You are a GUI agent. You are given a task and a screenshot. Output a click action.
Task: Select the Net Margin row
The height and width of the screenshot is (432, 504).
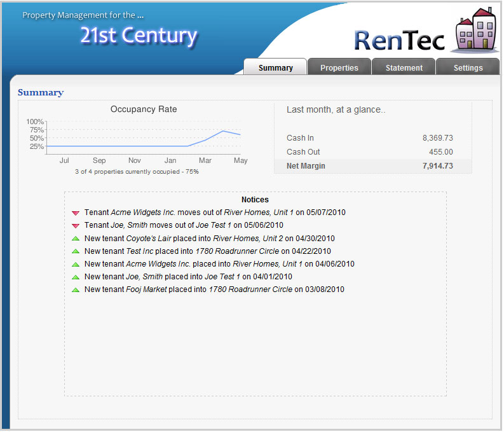coord(373,166)
